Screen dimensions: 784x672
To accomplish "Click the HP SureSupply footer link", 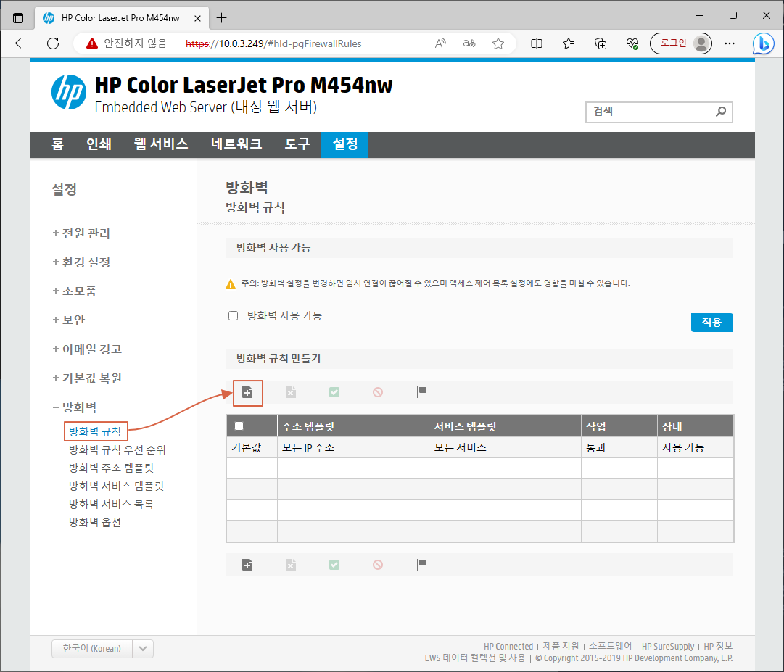I will pos(668,647).
